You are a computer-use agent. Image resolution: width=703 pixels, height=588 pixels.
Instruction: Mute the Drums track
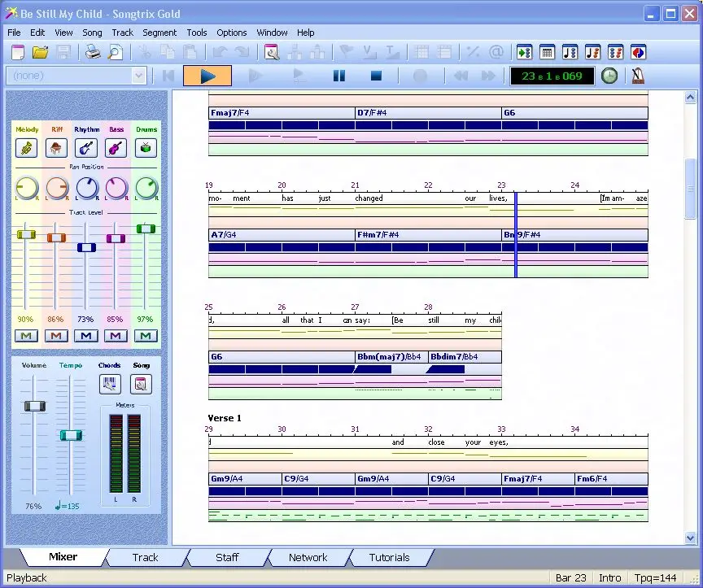click(x=146, y=336)
